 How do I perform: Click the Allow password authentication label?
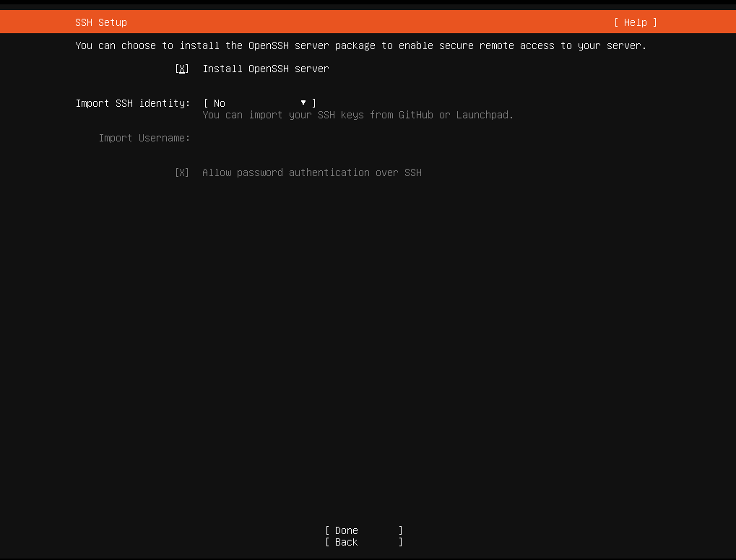tap(312, 172)
